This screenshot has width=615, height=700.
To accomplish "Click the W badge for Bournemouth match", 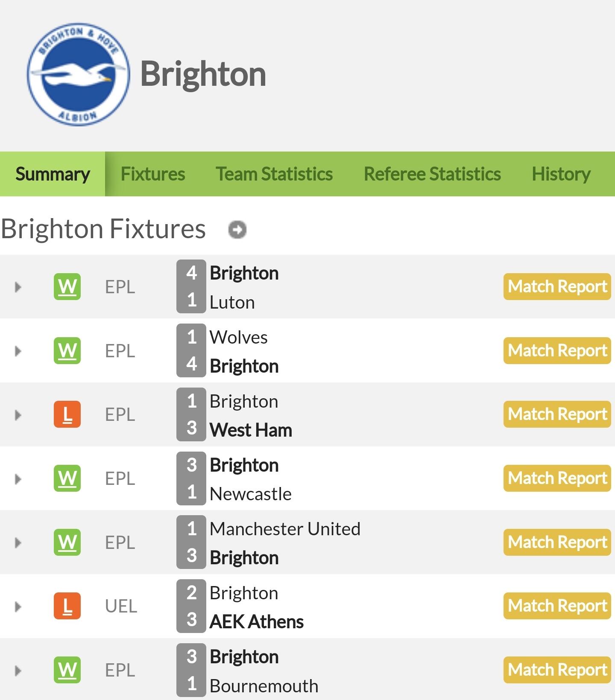I will [67, 670].
